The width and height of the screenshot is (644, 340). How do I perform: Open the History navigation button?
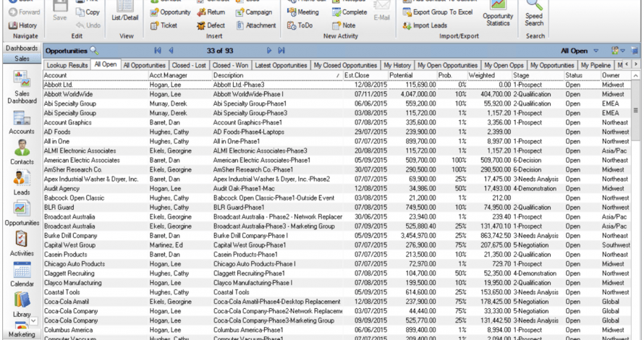point(23,25)
